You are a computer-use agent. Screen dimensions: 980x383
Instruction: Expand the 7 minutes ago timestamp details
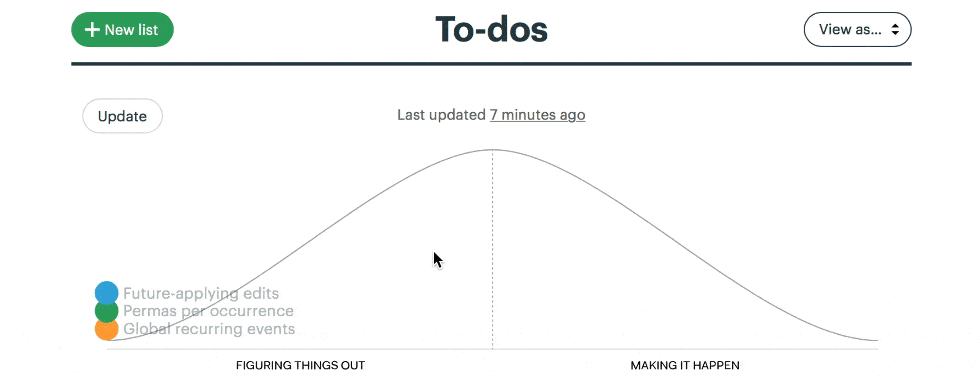pos(537,115)
